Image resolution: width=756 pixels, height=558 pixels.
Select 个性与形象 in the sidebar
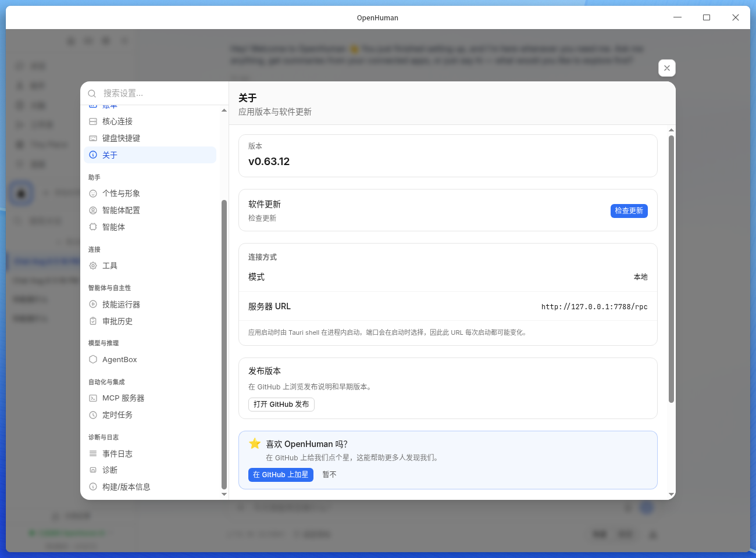150,194
